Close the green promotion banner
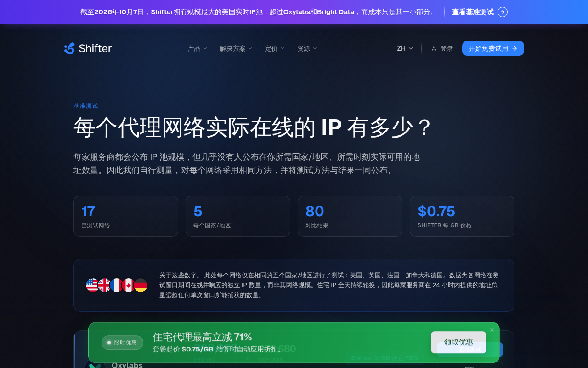588x368 pixels. tap(492, 330)
